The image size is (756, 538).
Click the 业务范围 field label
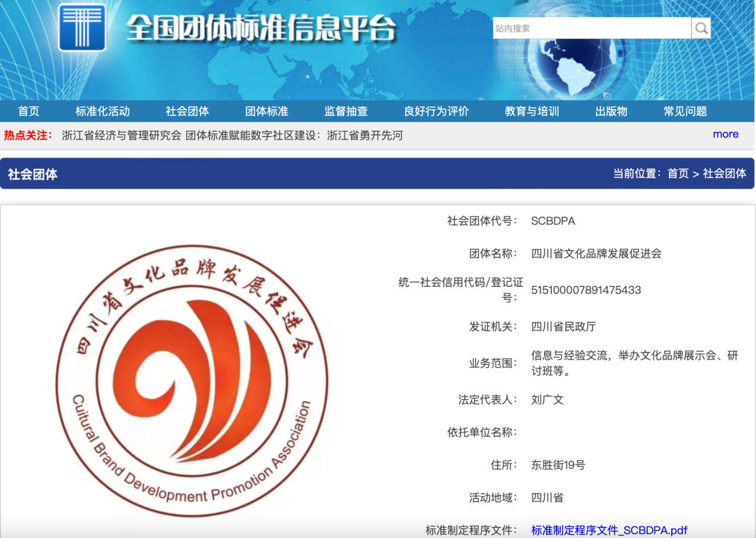pos(493,363)
